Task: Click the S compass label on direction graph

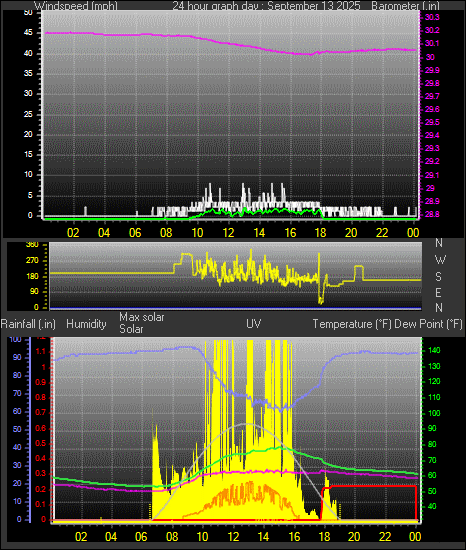Action: tap(438, 277)
